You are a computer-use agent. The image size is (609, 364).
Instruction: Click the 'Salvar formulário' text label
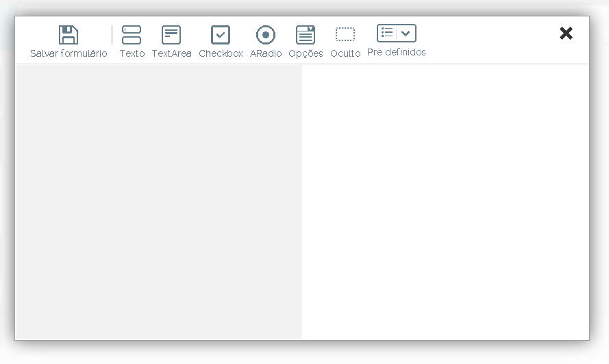click(x=69, y=53)
